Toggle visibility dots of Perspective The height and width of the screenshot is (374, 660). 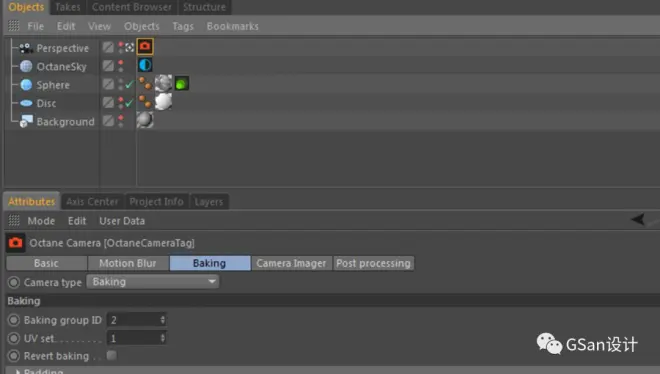(121, 48)
